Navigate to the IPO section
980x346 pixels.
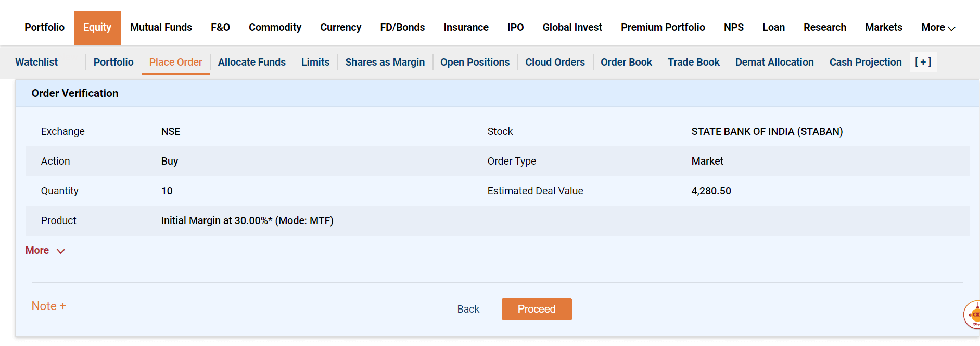click(515, 28)
